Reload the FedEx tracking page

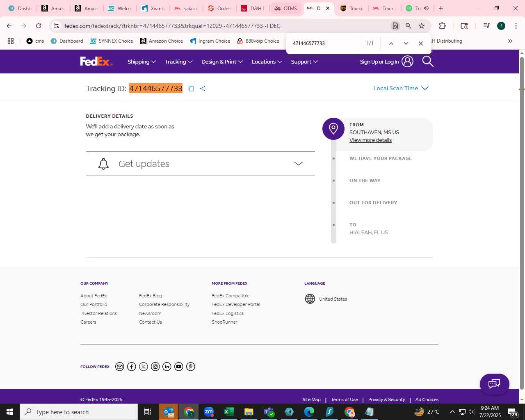[39, 26]
